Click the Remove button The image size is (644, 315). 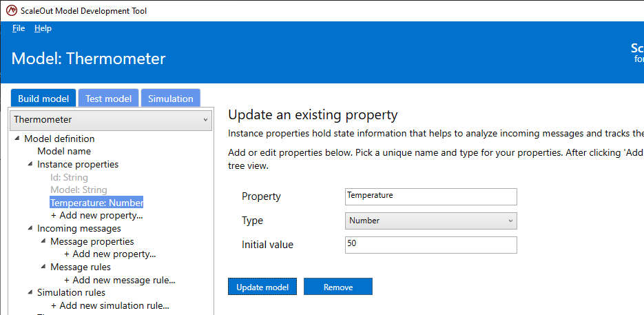pos(338,287)
